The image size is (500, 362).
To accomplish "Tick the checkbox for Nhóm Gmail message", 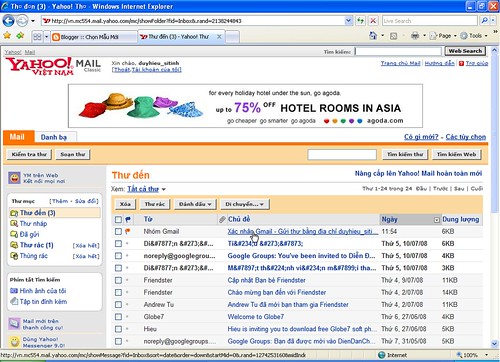I will [118, 231].
